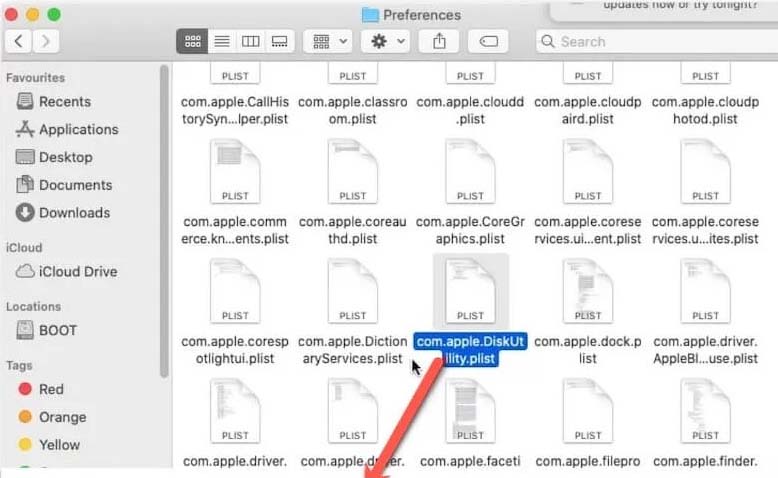Image resolution: width=778 pixels, height=478 pixels.
Task: Select com.apple.corespotlightui.plist icon
Action: [235, 291]
